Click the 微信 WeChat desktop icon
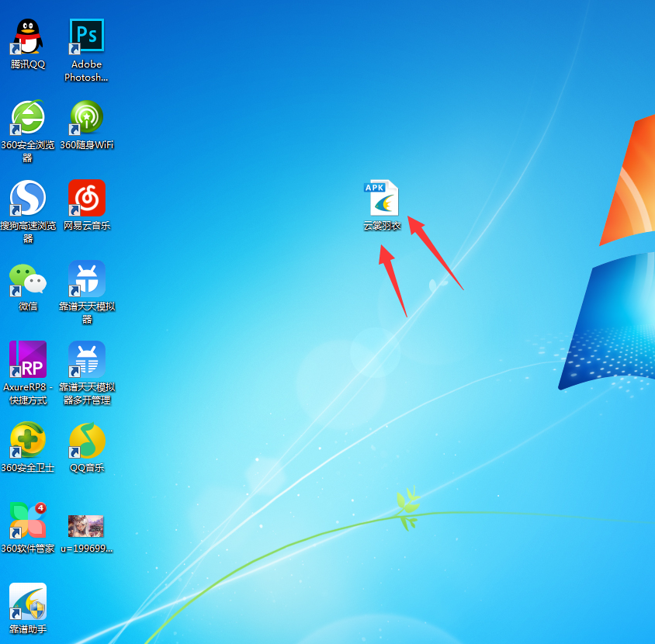Viewport: 655px width, 644px height. [x=28, y=279]
